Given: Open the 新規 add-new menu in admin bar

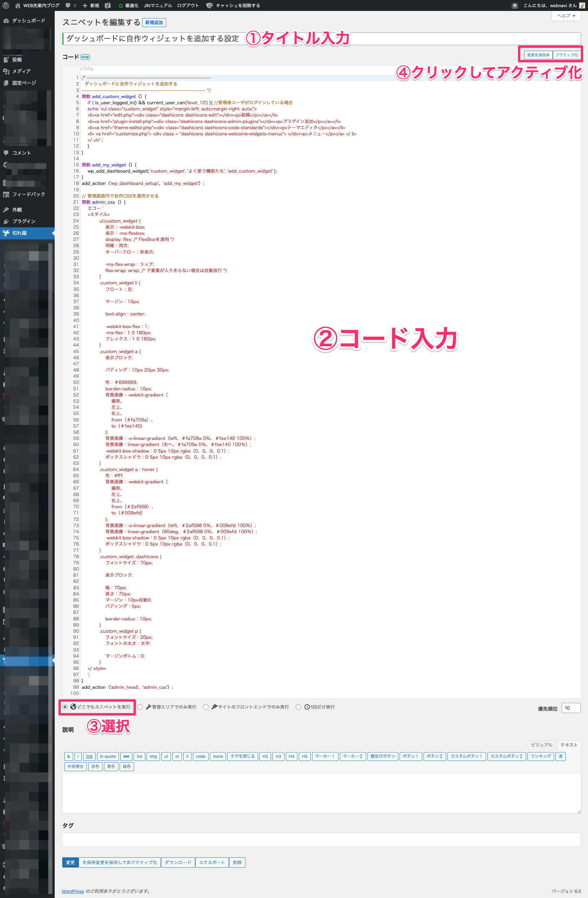Looking at the screenshot, I should point(91,6).
